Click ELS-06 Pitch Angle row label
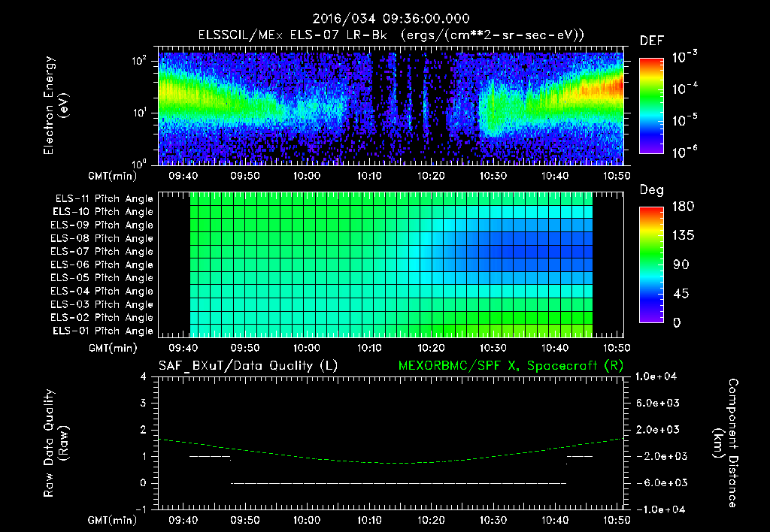This screenshot has height=532, width=770. click(102, 264)
